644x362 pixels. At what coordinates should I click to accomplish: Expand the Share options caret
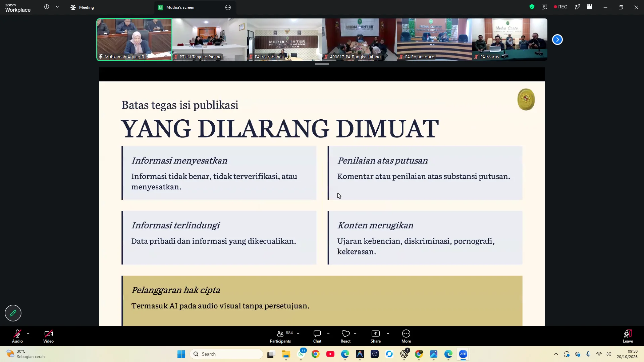[x=388, y=334]
